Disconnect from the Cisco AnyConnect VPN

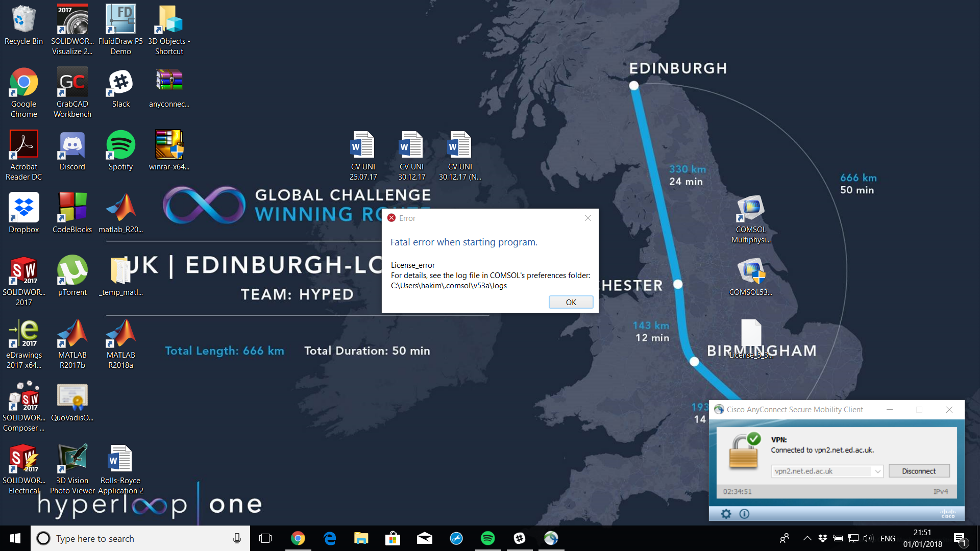pyautogui.click(x=919, y=471)
